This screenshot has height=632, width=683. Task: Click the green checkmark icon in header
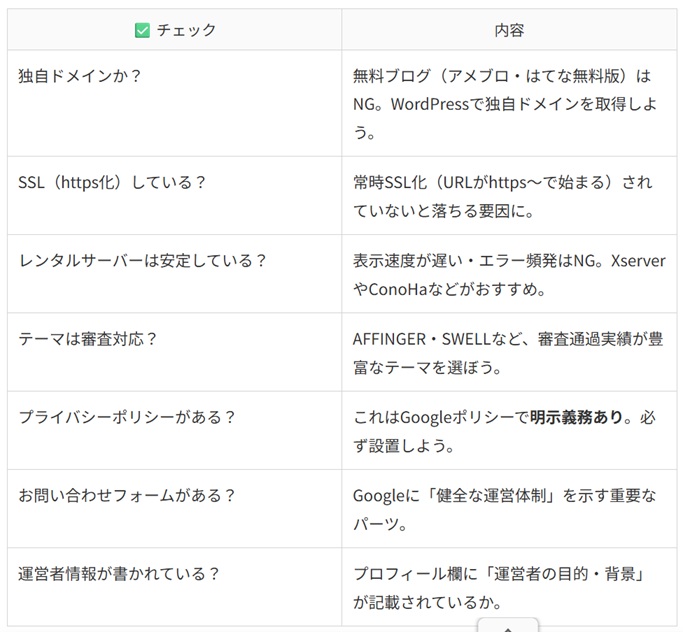[x=142, y=30]
